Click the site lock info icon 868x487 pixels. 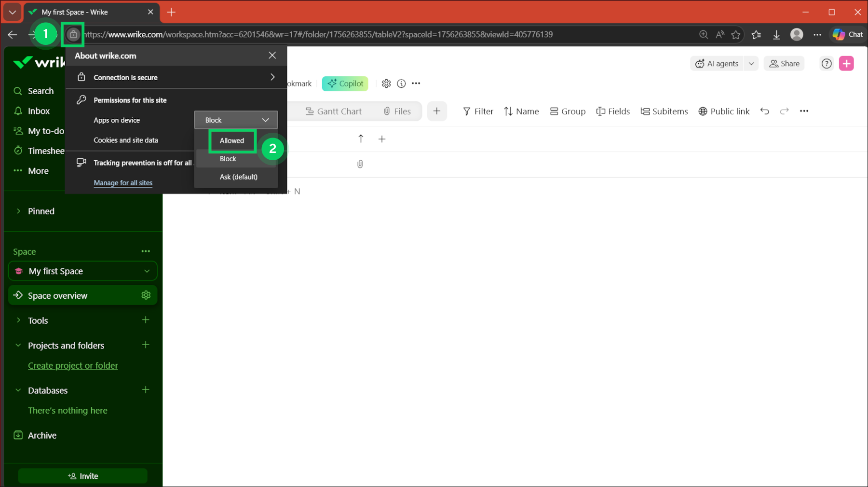point(73,34)
